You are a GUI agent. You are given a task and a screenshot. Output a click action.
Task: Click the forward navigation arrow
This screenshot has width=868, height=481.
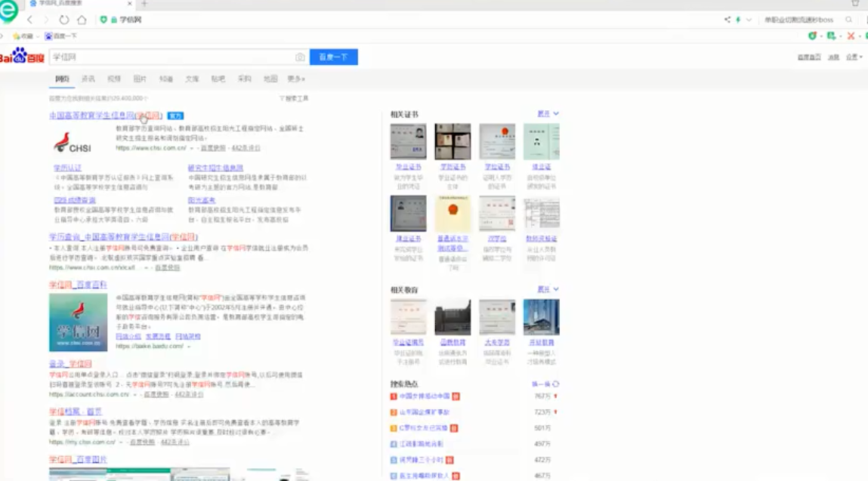pos(47,20)
